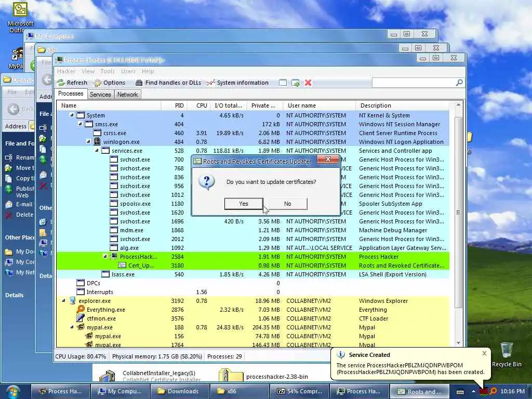Sort by the Description column header

pos(402,105)
